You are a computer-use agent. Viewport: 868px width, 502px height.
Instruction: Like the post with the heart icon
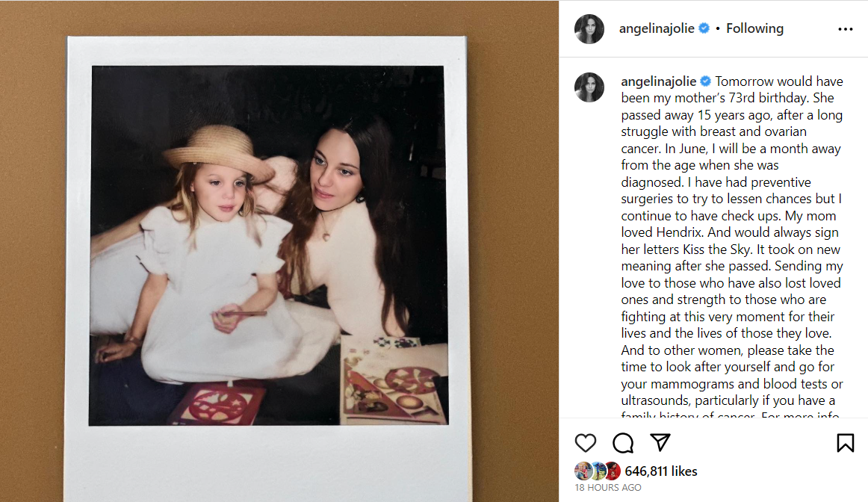pyautogui.click(x=585, y=443)
